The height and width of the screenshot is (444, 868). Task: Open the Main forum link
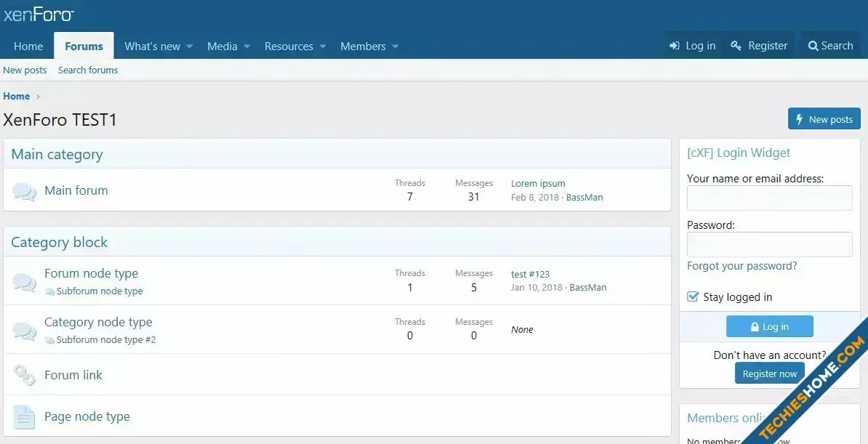click(76, 190)
